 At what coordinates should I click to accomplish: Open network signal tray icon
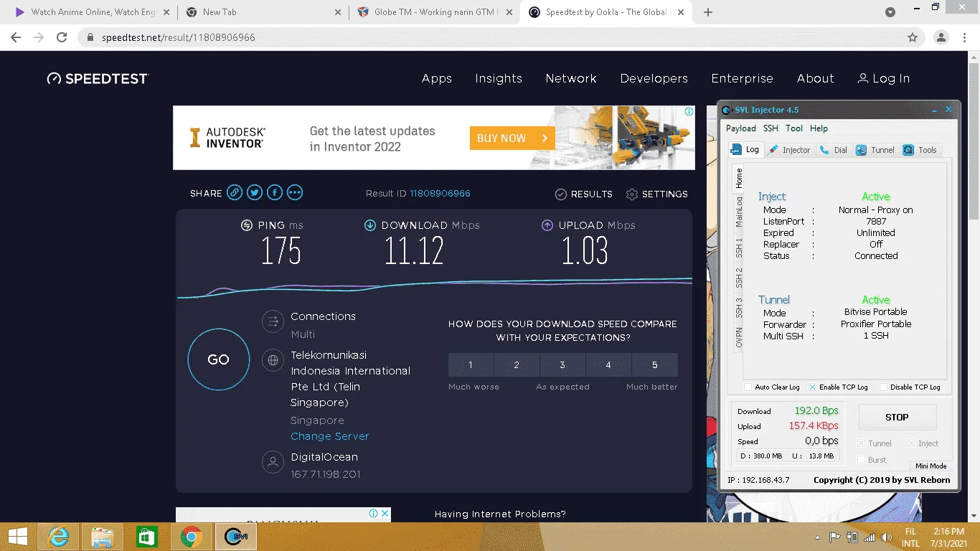(x=870, y=537)
